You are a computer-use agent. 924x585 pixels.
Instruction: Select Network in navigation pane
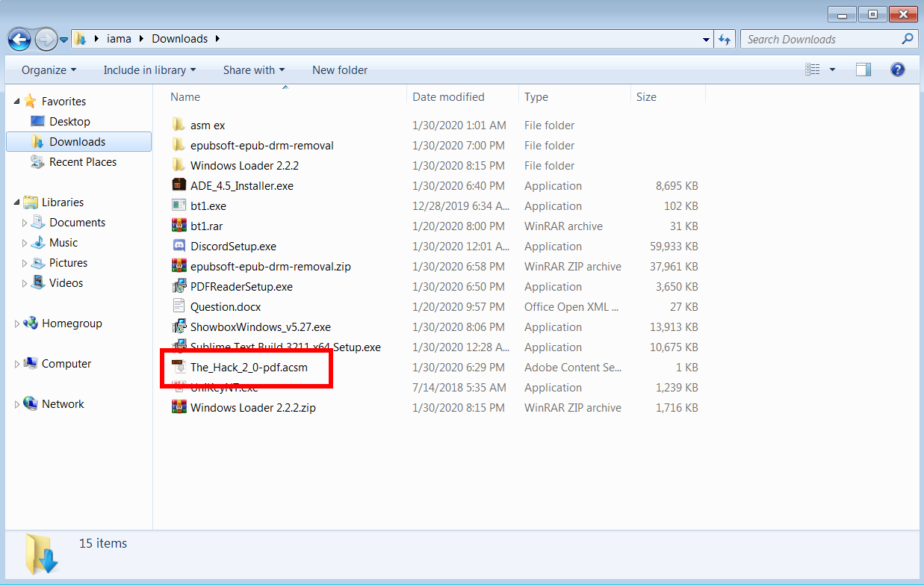[63, 403]
